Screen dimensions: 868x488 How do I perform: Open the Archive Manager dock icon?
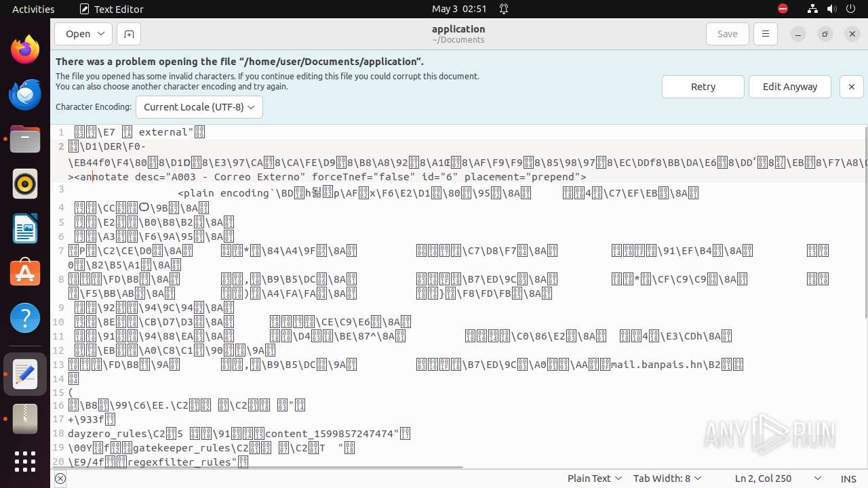(x=25, y=419)
